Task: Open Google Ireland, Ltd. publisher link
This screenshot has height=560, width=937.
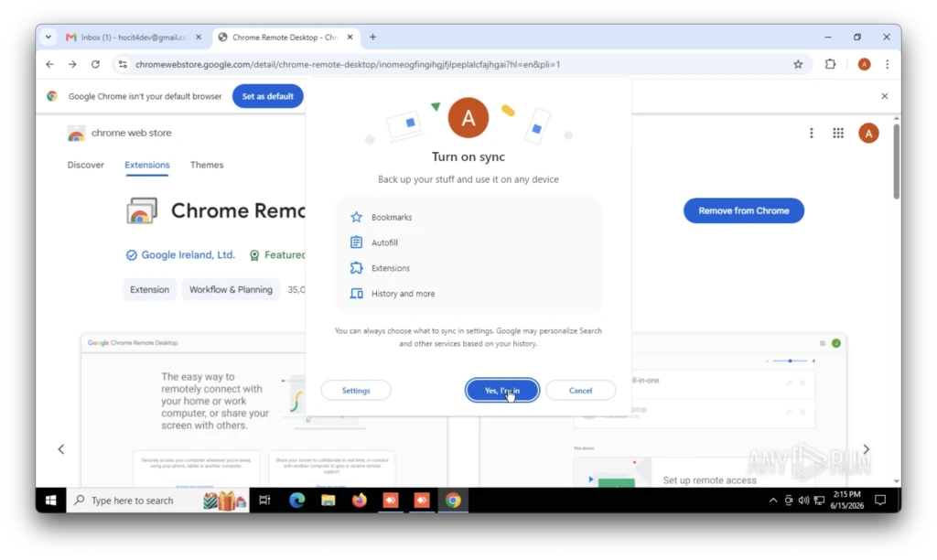Action: (188, 255)
